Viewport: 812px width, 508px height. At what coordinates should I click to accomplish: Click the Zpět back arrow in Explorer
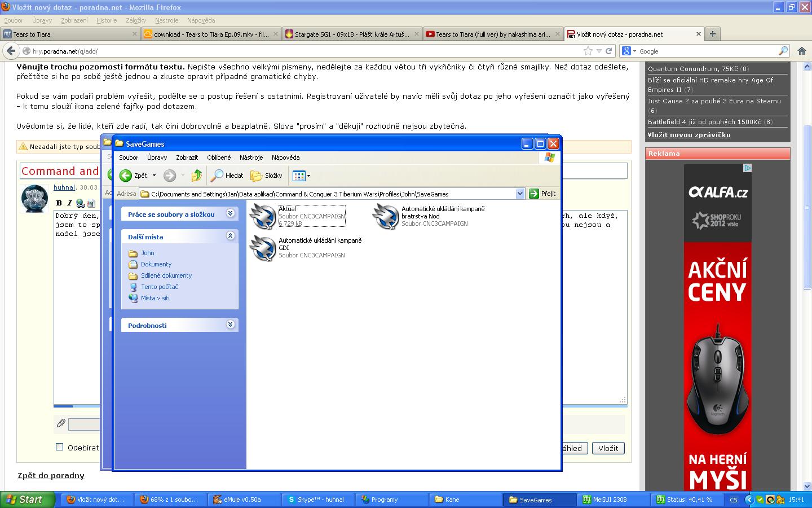(126, 176)
